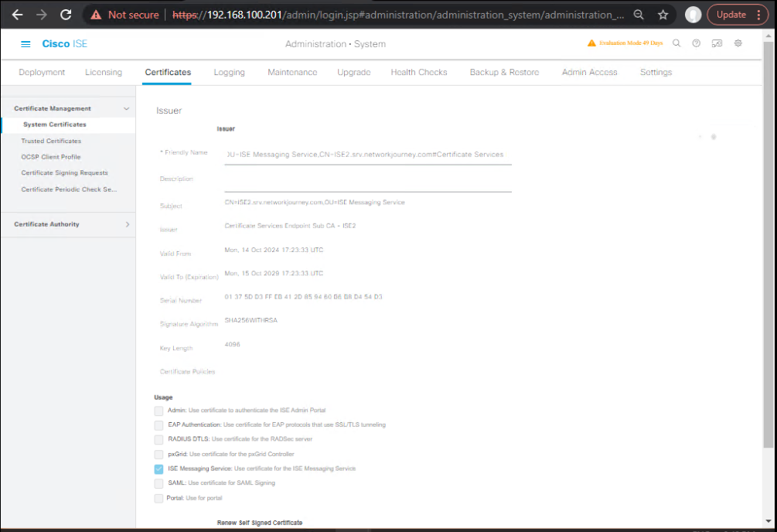Go forward in browser history

point(42,15)
